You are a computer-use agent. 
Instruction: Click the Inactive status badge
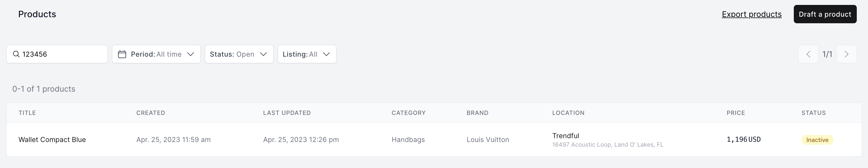click(x=817, y=140)
